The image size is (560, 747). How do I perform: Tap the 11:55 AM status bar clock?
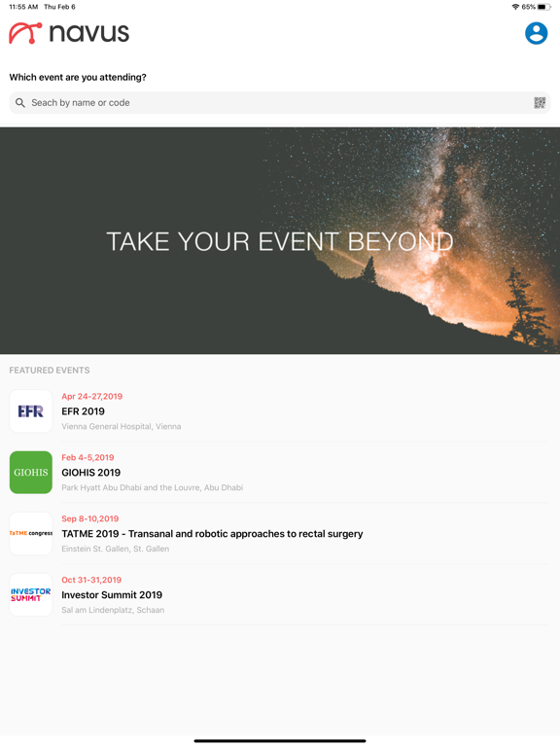pyautogui.click(x=23, y=7)
